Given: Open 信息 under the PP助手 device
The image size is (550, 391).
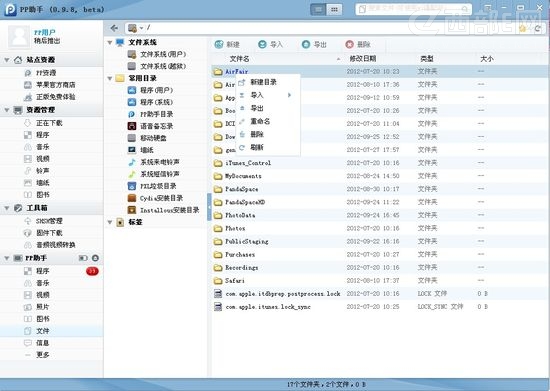Looking at the screenshot, I should point(42,343).
